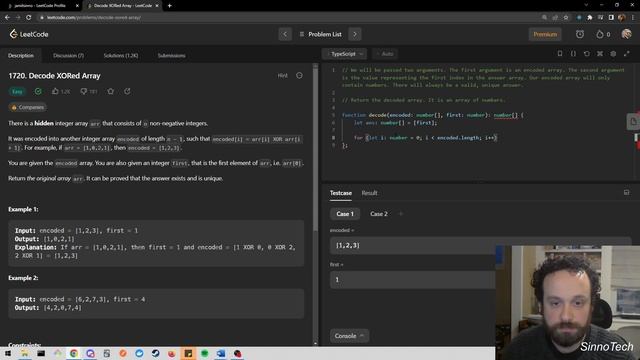Click the function decode signature line
640x360 pixels.
tap(433, 115)
